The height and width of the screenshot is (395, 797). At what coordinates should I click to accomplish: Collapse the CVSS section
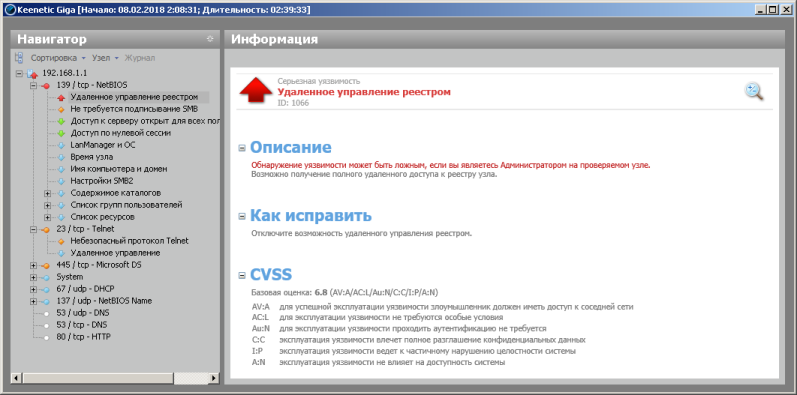242,276
